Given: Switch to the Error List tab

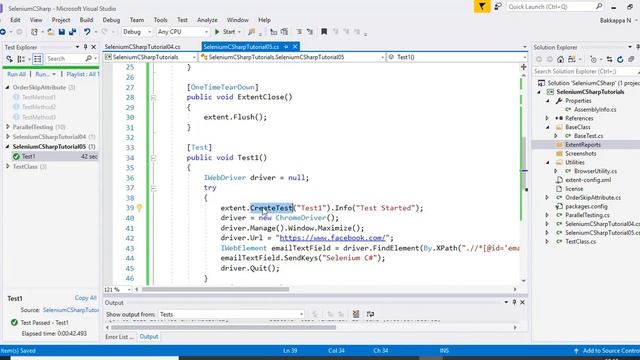Looking at the screenshot, I should [120, 337].
